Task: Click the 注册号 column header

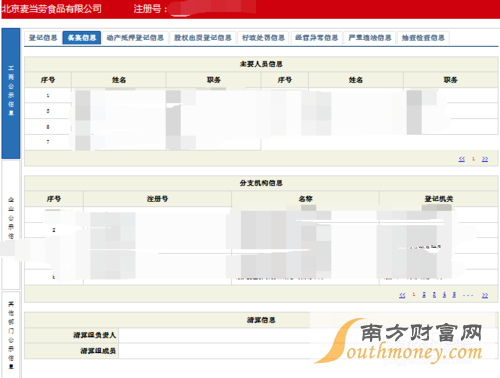Action: tap(157, 199)
